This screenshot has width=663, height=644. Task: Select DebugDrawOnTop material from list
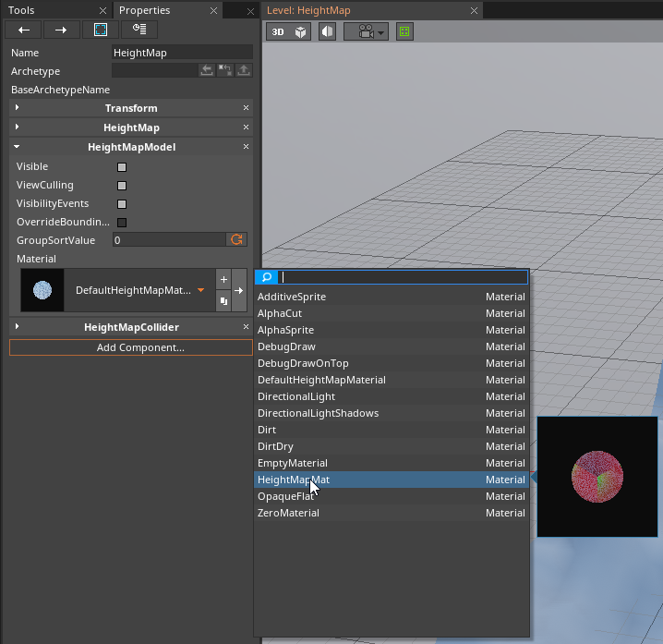point(392,363)
